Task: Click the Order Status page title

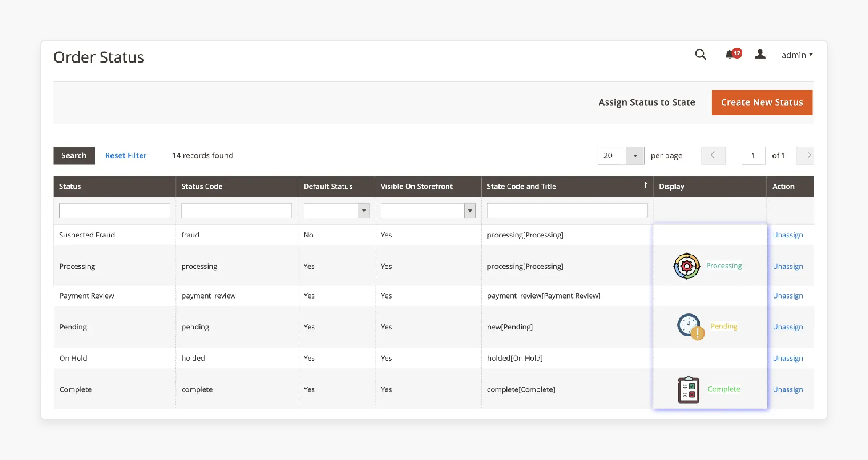Action: coord(99,57)
